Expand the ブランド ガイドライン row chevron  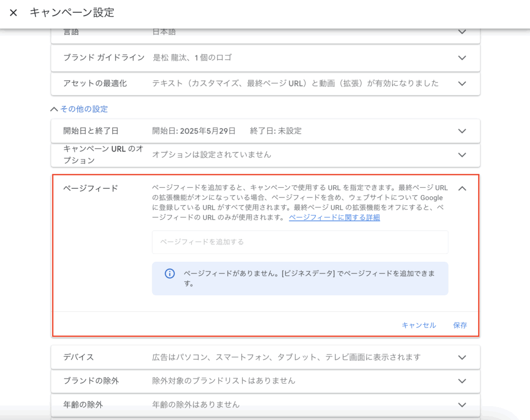point(462,57)
